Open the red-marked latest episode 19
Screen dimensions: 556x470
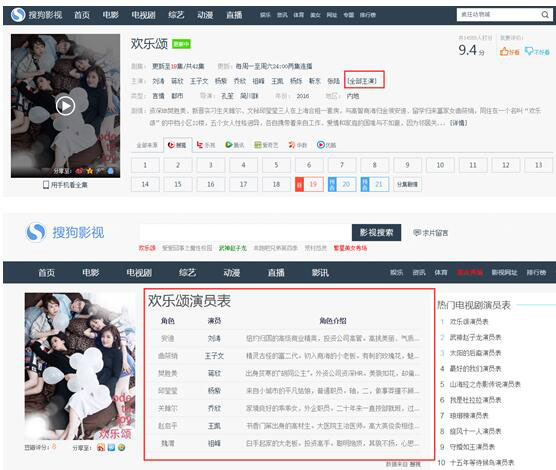[309, 184]
